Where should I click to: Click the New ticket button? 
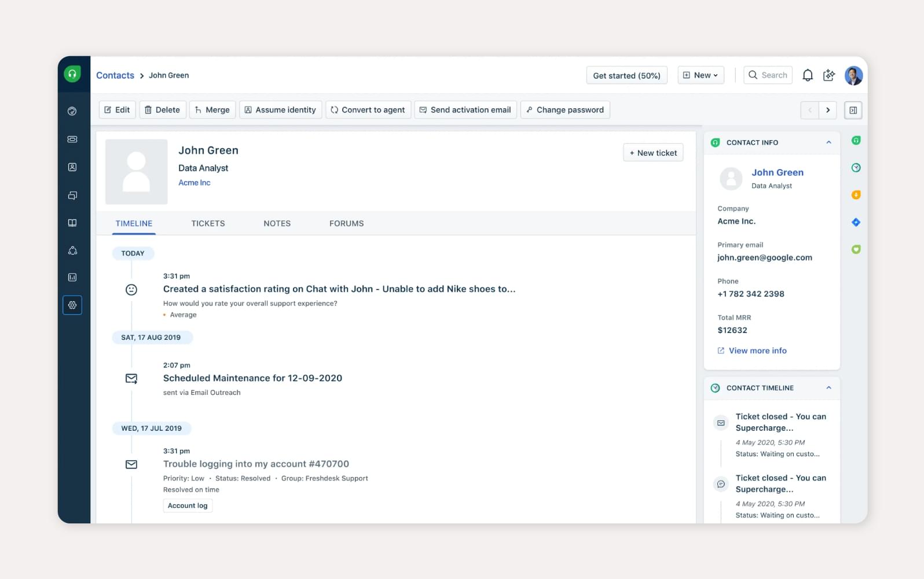(653, 153)
